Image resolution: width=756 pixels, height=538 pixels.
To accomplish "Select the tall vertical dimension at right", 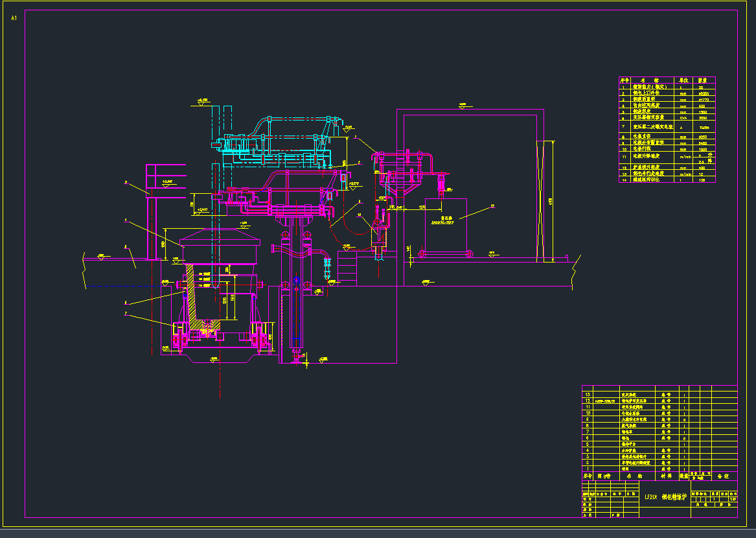I will click(551, 201).
